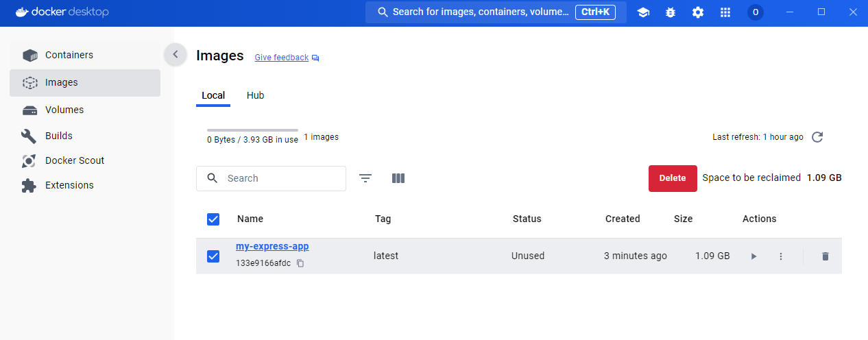Open the apps grid icon

click(x=725, y=12)
